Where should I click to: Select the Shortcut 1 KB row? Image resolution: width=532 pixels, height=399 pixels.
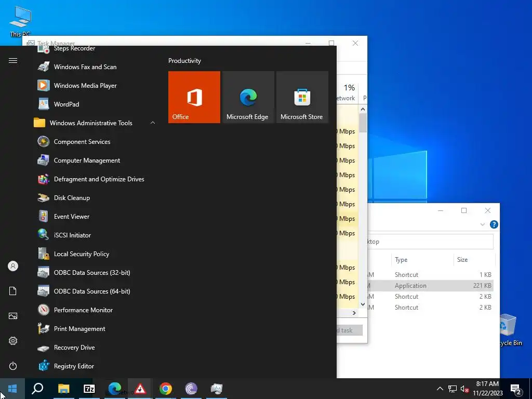pyautogui.click(x=430, y=274)
